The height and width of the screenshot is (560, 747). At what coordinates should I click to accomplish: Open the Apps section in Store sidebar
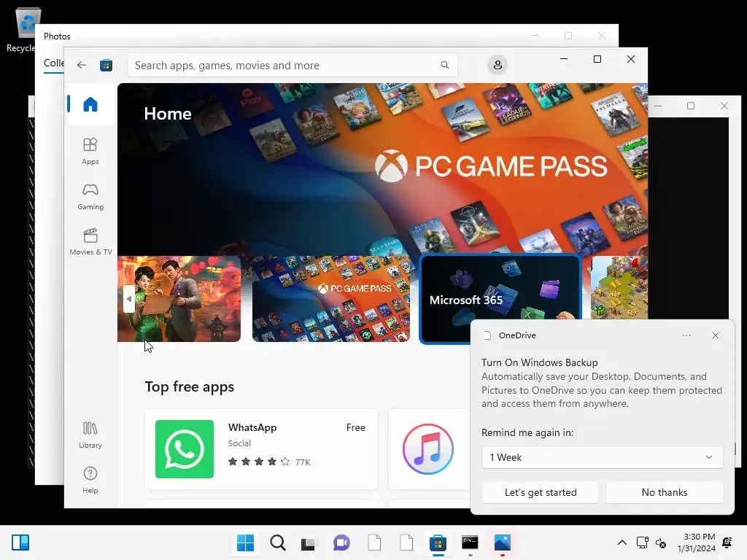[90, 152]
